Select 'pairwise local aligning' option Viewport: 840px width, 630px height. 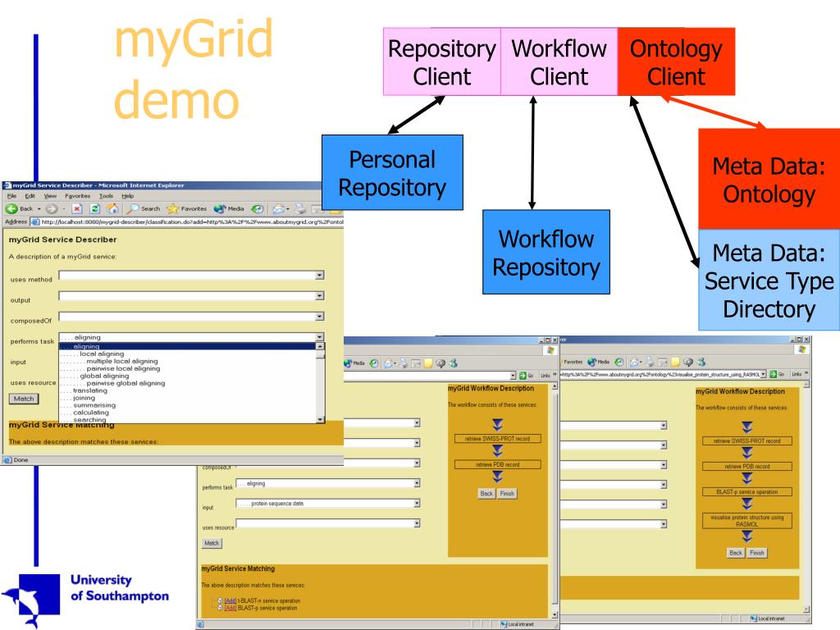coord(123,368)
